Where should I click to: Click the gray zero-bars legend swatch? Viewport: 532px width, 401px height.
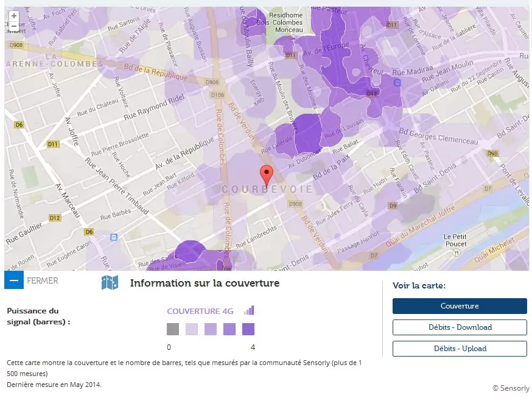[173, 329]
